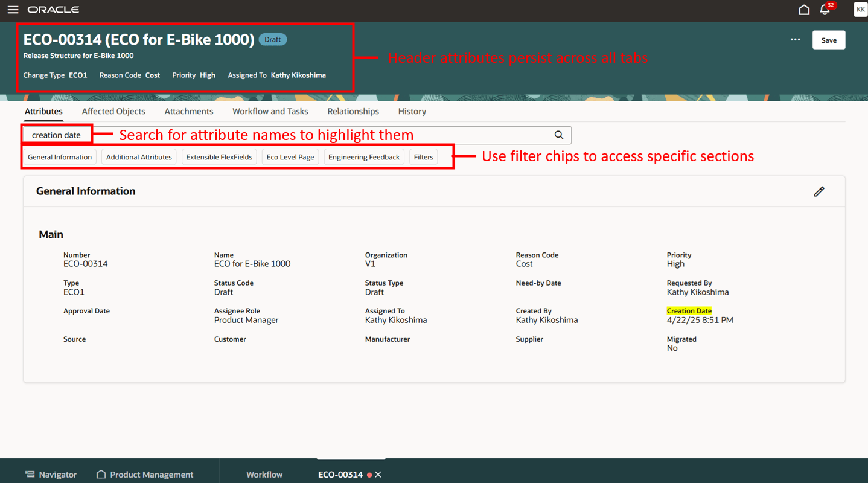Click the Oracle logo
The width and height of the screenshot is (868, 483).
coord(53,10)
